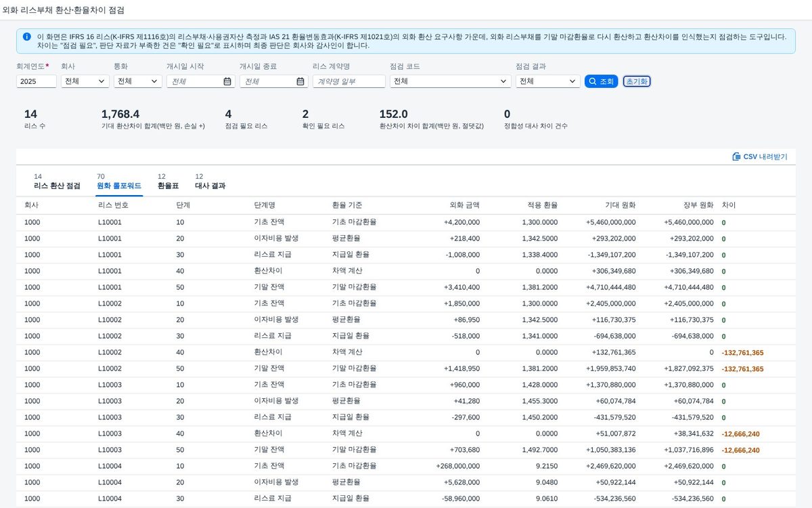812x508 pixels.
Task: Open the 환율표 tab
Action: (x=168, y=182)
